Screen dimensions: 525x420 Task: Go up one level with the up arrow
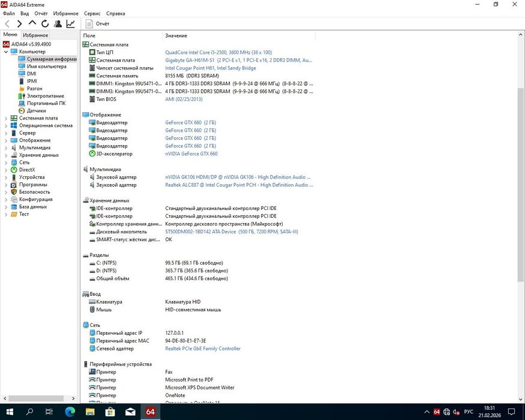32,23
